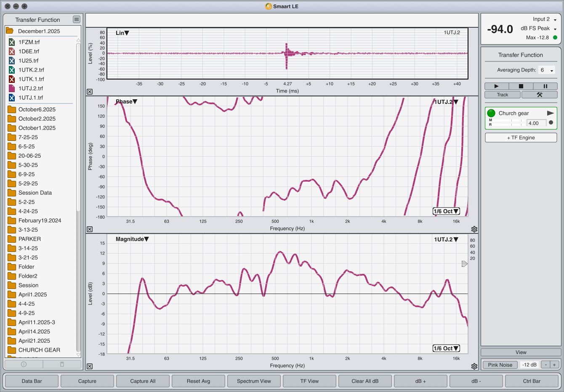Click the Church gear delay value field
Image resolution: width=564 pixels, height=392 pixels.
536,123
